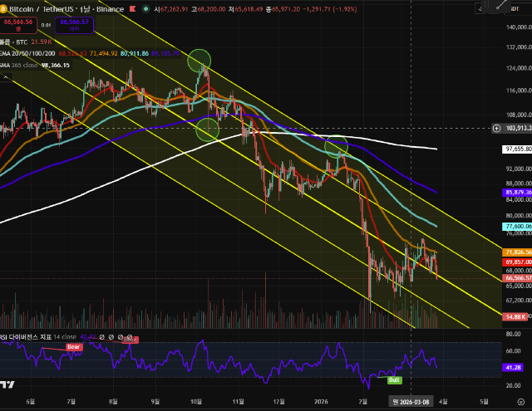The width and height of the screenshot is (532, 411).
Task: Click the cyan 77,600 EMA 100 price label
Action: (x=517, y=227)
